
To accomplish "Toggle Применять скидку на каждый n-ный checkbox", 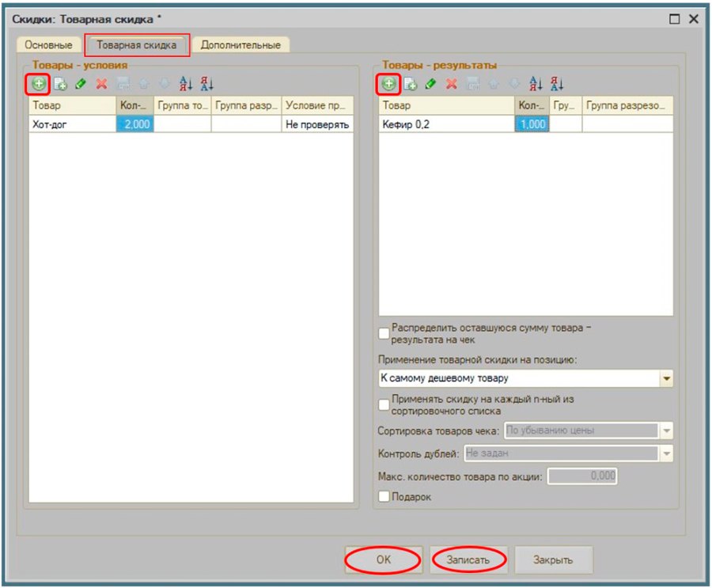I will (x=384, y=405).
